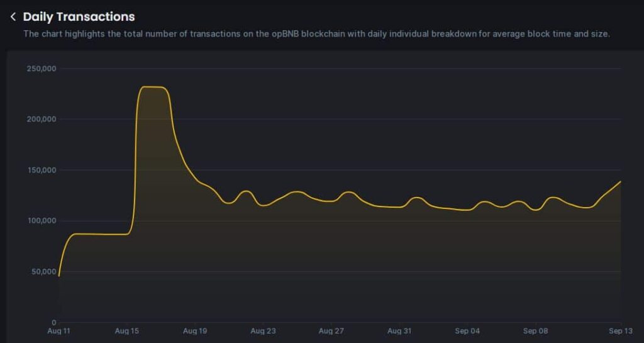Select the Aug 31 date marker
This screenshot has width=644, height=343.
[399, 330]
